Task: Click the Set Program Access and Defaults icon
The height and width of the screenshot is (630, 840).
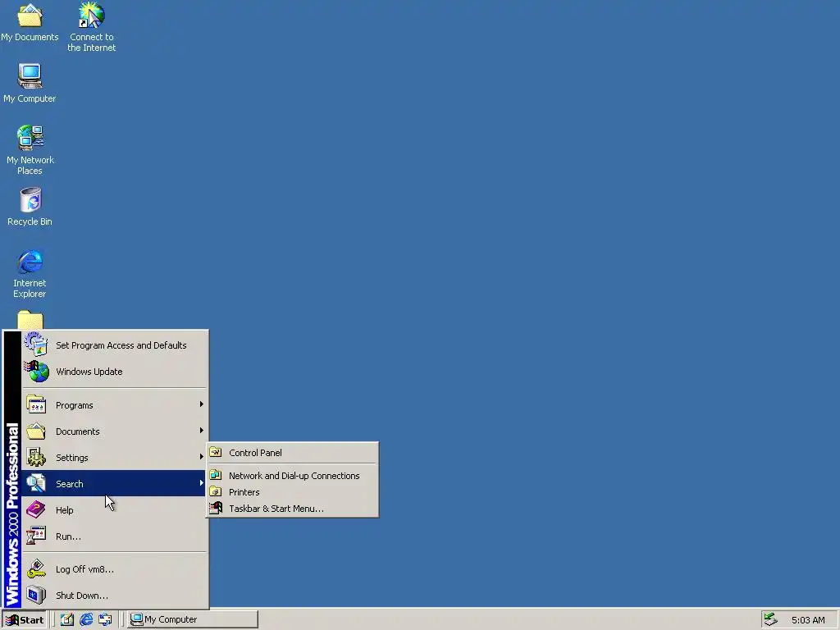Action: [x=36, y=345]
